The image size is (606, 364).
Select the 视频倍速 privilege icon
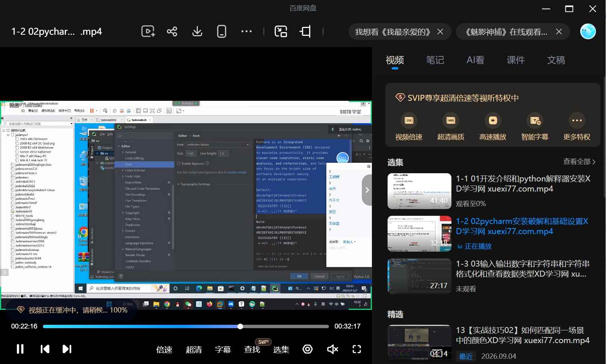coord(409,120)
